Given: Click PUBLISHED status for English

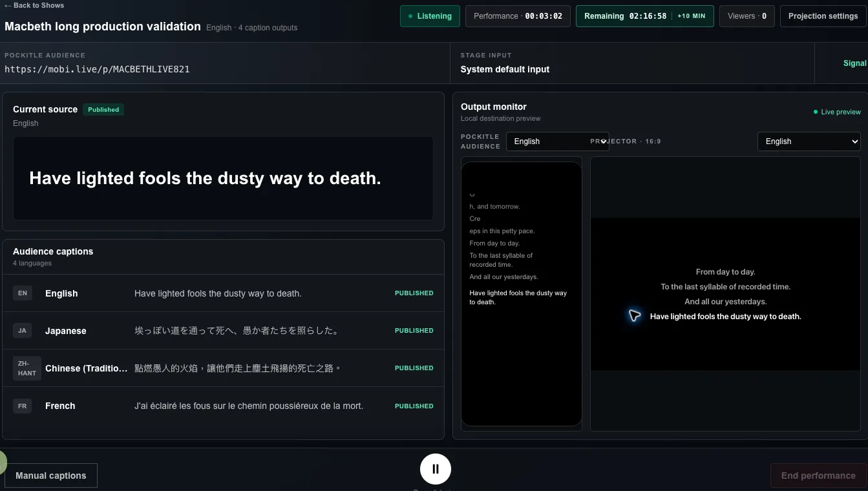Looking at the screenshot, I should pyautogui.click(x=414, y=293).
